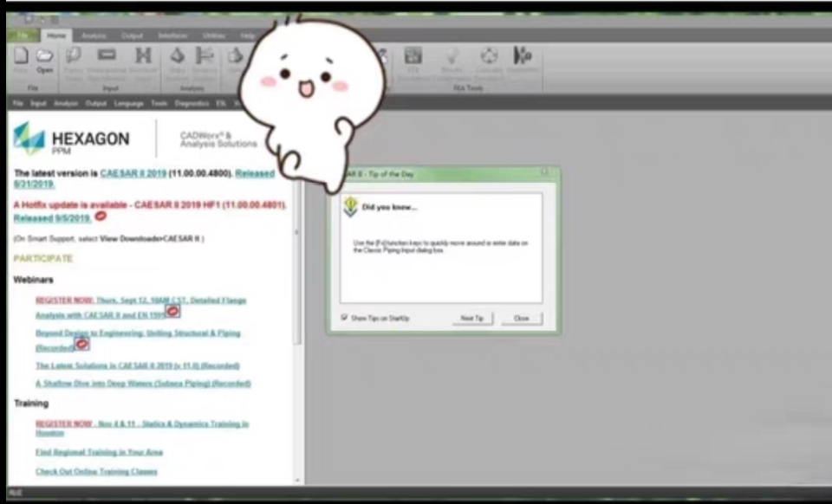
Task: Switch to the Utilities ribbon tab
Action: [x=214, y=36]
